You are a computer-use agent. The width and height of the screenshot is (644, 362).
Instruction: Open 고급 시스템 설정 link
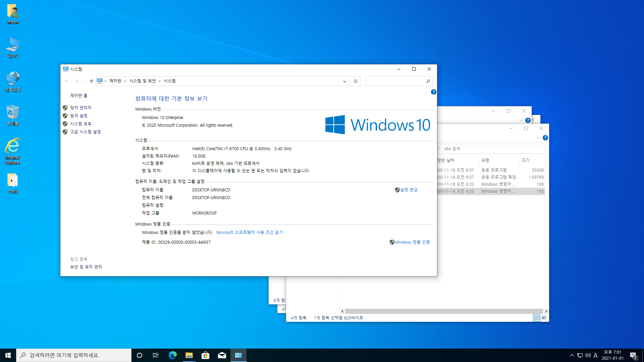tap(85, 132)
